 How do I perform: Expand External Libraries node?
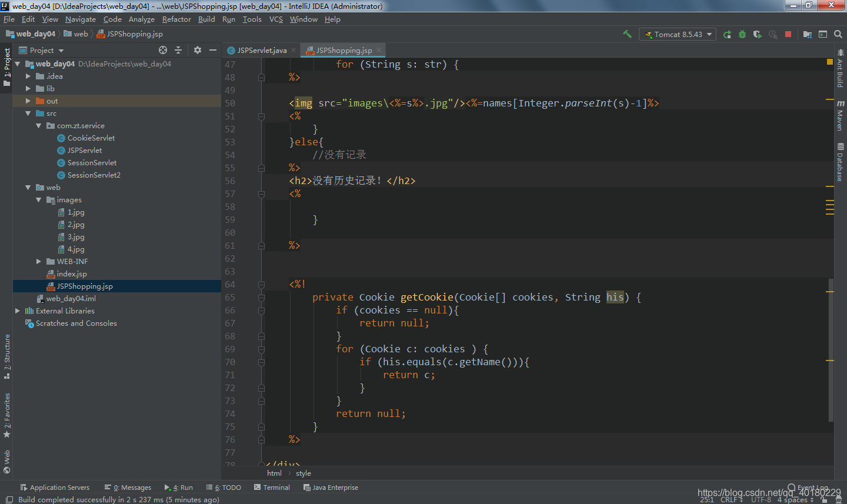tap(18, 311)
